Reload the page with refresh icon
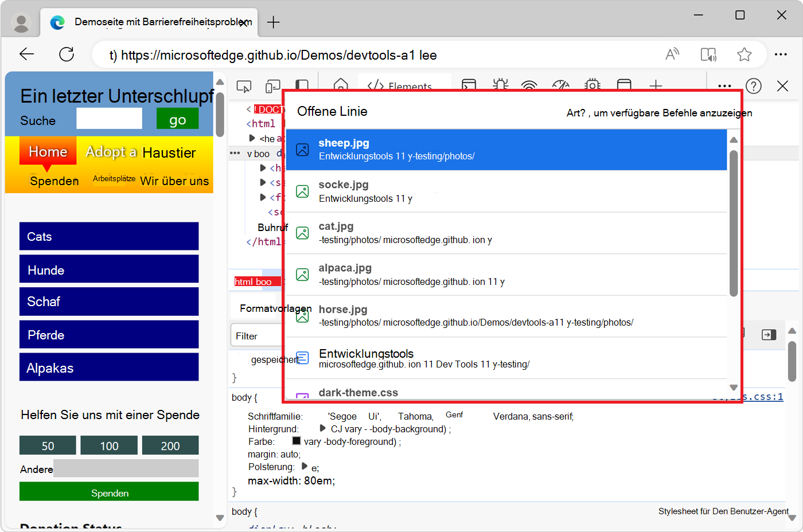The width and height of the screenshot is (803, 532). 67,54
